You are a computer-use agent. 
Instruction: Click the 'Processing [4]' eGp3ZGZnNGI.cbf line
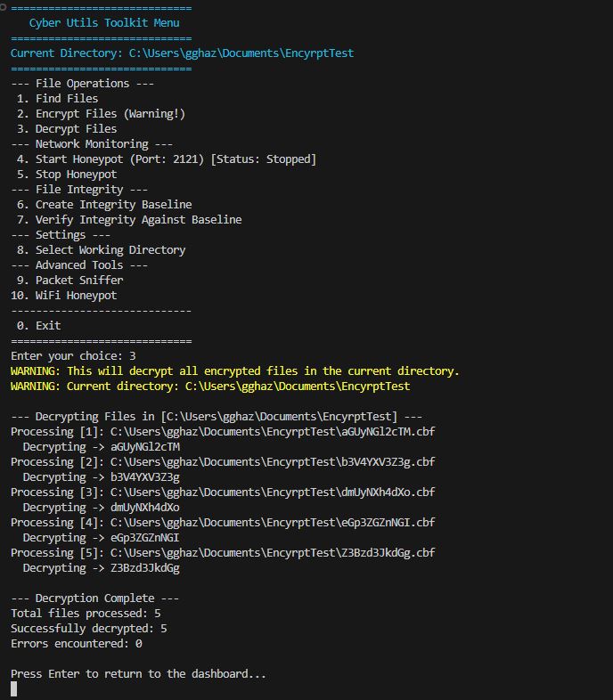click(x=223, y=523)
